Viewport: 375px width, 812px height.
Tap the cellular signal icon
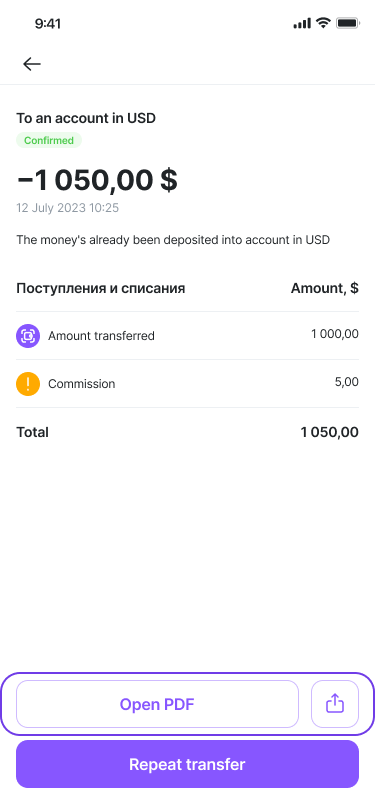302,23
